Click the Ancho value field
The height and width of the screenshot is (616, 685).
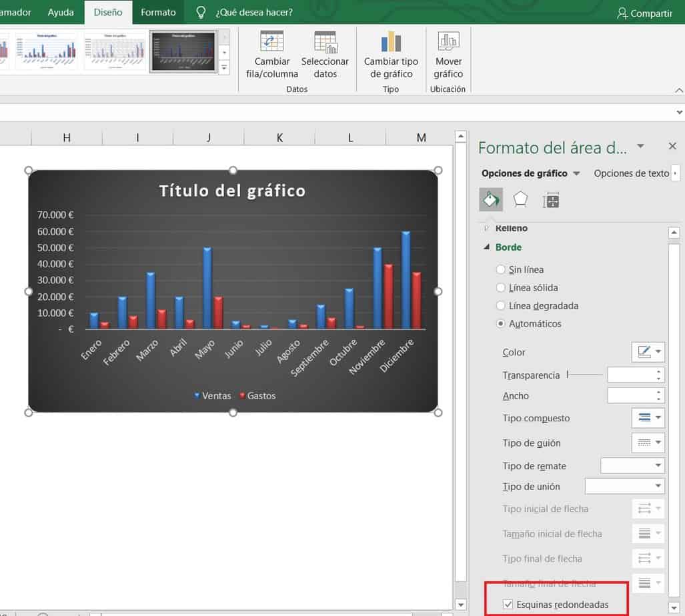(x=630, y=395)
